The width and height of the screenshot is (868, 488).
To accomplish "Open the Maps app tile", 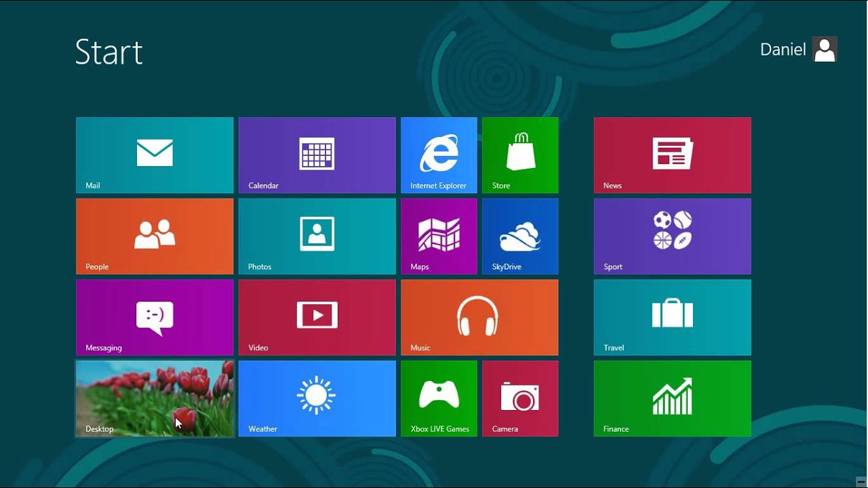I will tap(439, 236).
